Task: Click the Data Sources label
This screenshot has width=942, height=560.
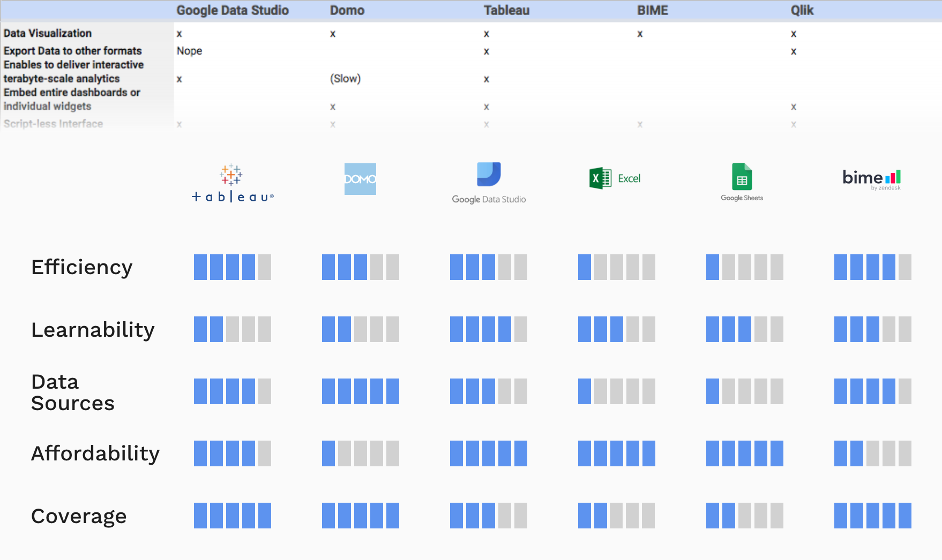Action: pyautogui.click(x=73, y=392)
